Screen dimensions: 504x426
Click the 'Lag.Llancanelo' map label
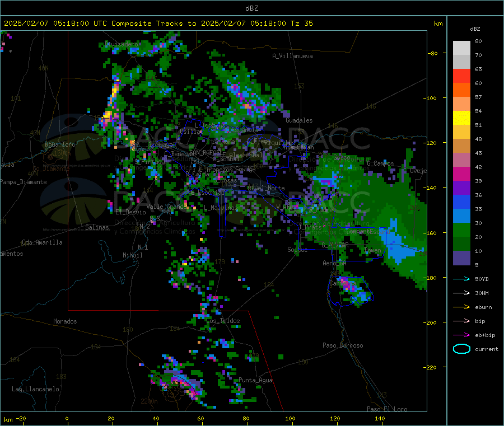(x=36, y=390)
